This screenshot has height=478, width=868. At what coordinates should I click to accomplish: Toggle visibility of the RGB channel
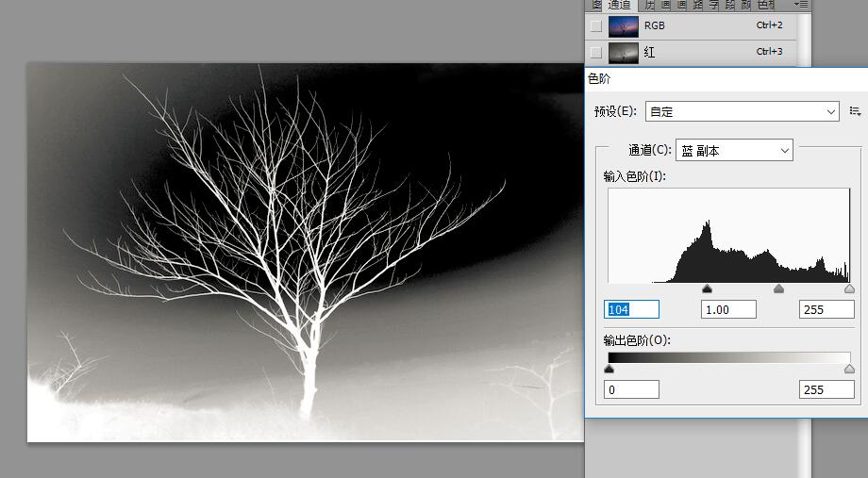(595, 26)
